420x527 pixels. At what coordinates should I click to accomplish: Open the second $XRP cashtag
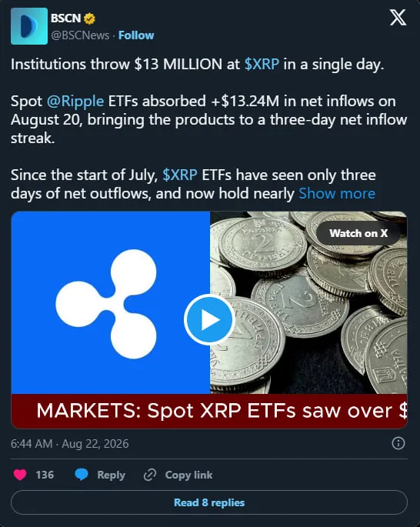click(180, 175)
